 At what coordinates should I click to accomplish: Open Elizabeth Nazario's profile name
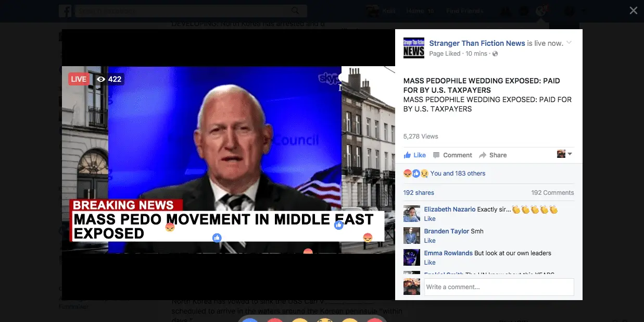click(449, 209)
